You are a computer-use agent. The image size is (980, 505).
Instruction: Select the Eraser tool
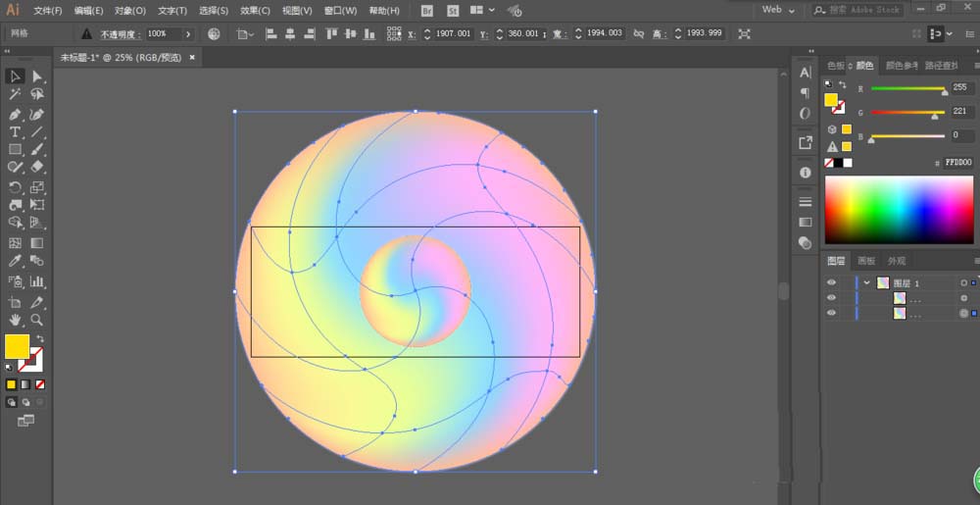click(37, 167)
